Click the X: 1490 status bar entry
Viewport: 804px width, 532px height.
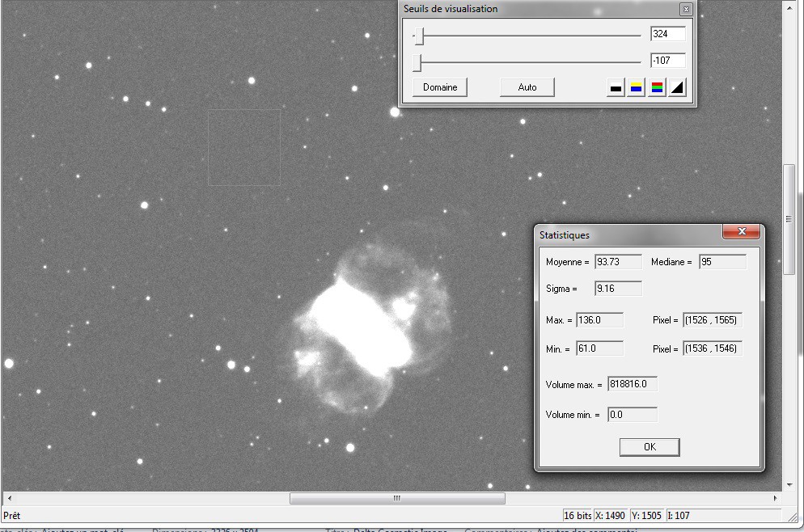[x=610, y=516]
